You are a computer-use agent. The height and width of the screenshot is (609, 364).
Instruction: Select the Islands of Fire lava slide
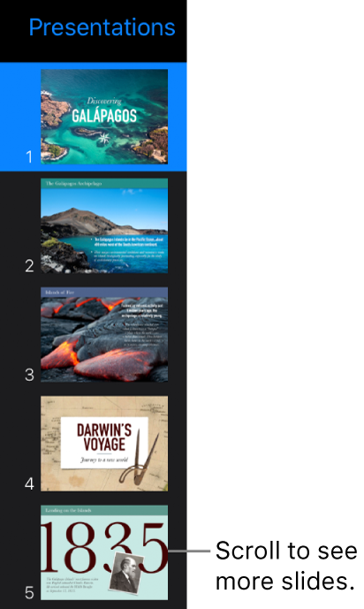pos(104,335)
